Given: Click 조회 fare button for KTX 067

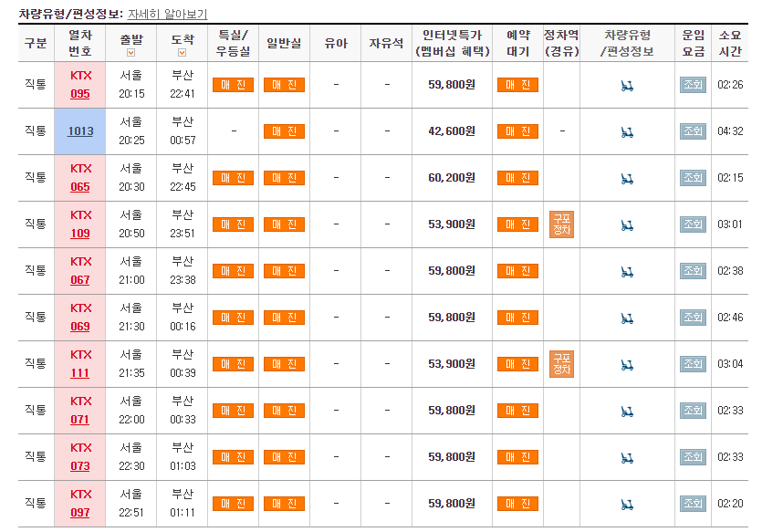Looking at the screenshot, I should tap(693, 271).
